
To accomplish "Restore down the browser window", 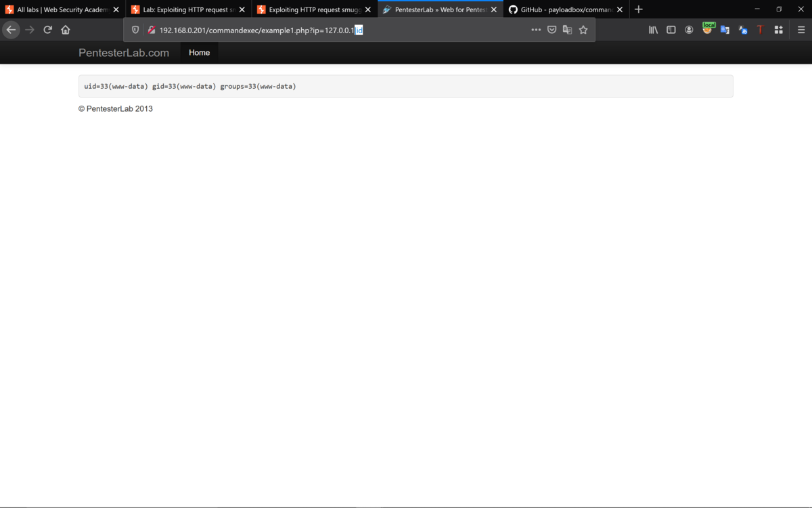I will (x=779, y=9).
